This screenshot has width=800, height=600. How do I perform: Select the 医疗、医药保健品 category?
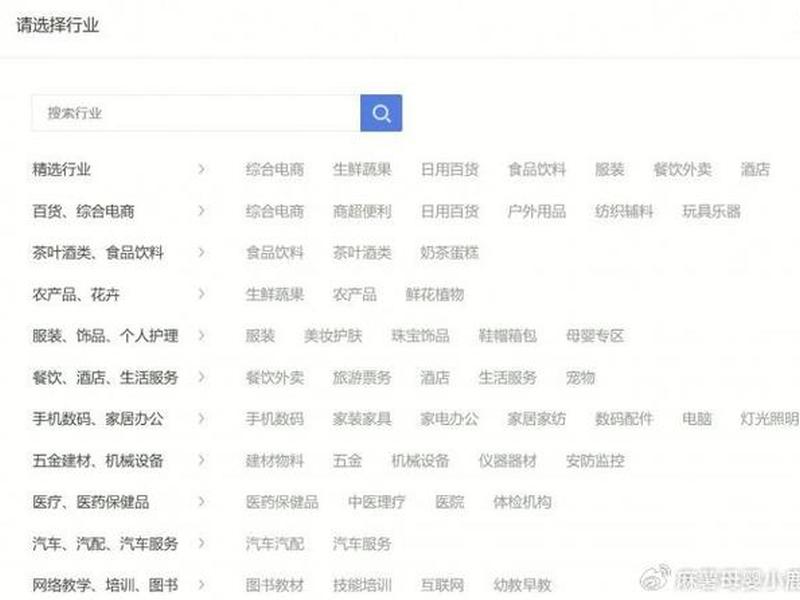click(91, 502)
